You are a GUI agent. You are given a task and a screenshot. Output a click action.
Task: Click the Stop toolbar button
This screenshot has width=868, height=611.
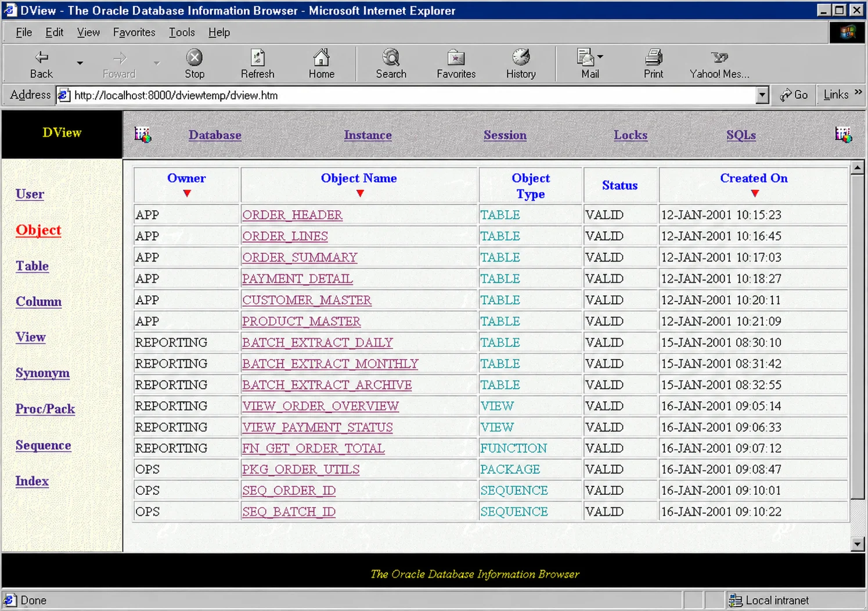tap(195, 64)
